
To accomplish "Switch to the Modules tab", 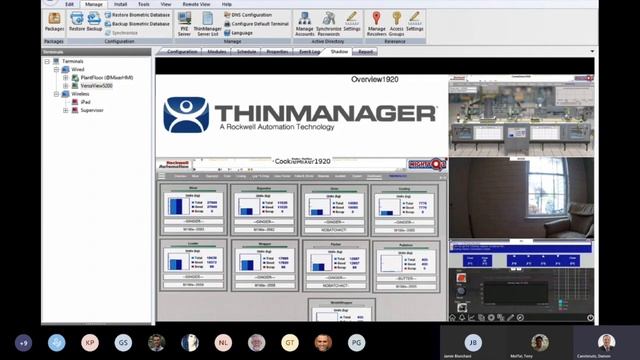I will (x=217, y=52).
